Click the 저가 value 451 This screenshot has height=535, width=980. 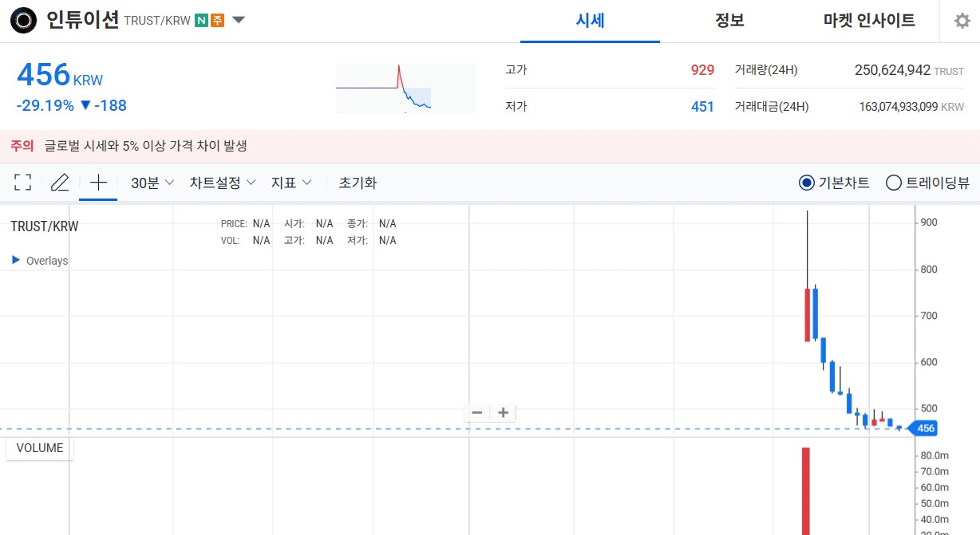click(x=702, y=106)
